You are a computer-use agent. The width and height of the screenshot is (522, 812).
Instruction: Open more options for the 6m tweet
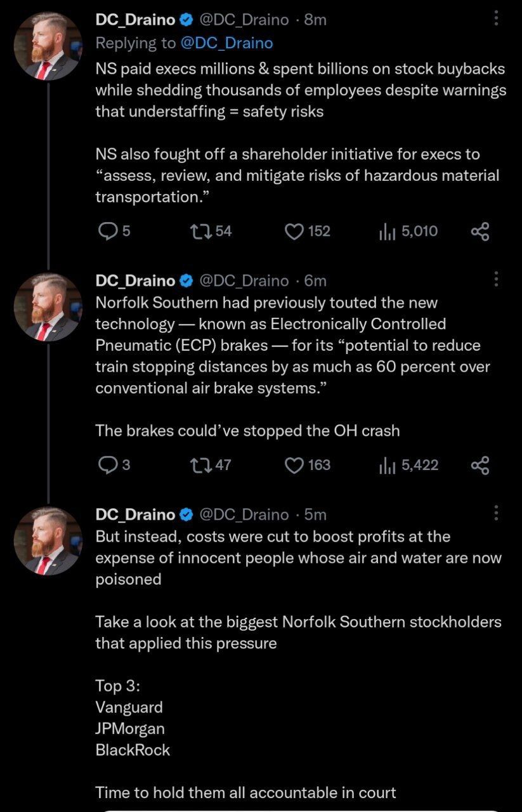tap(496, 279)
